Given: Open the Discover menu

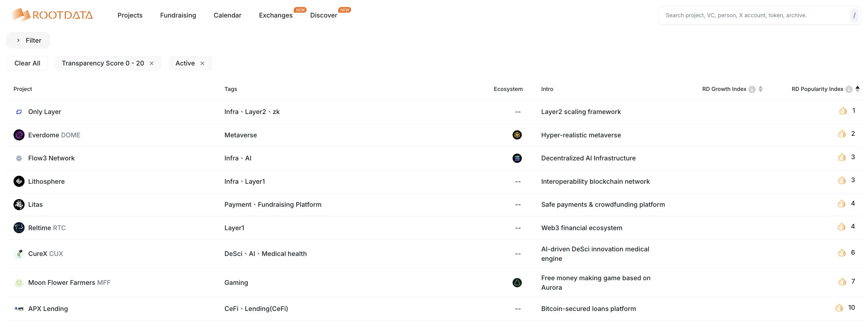Looking at the screenshot, I should pos(323,15).
